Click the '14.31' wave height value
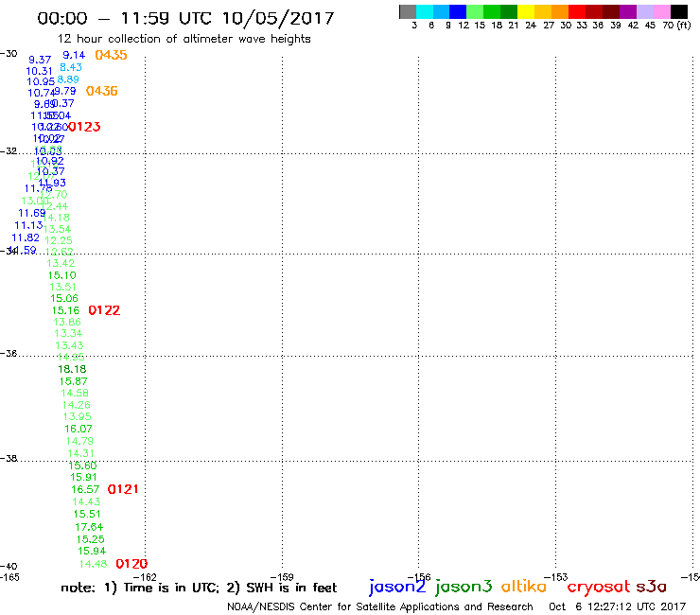Screen dimensions: 700x615 pos(80,453)
